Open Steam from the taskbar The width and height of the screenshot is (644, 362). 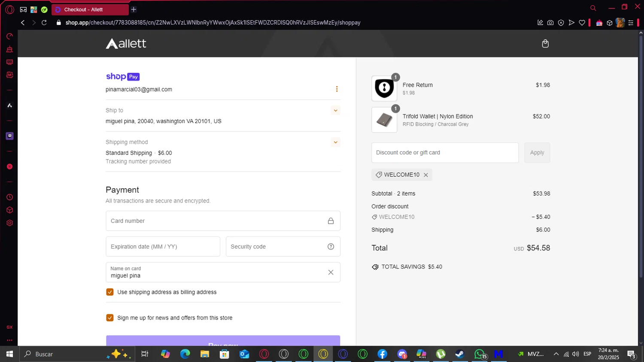[x=460, y=354]
